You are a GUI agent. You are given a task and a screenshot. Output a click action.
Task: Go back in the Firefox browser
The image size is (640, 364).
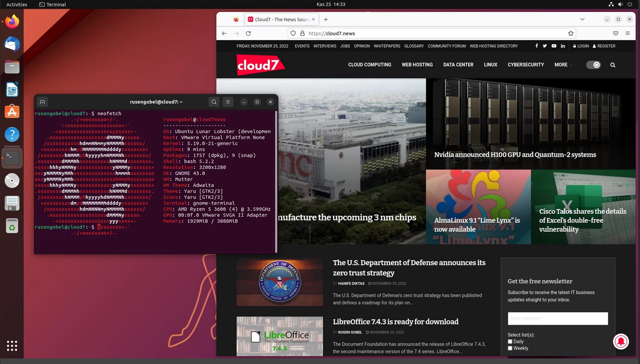(x=224, y=33)
